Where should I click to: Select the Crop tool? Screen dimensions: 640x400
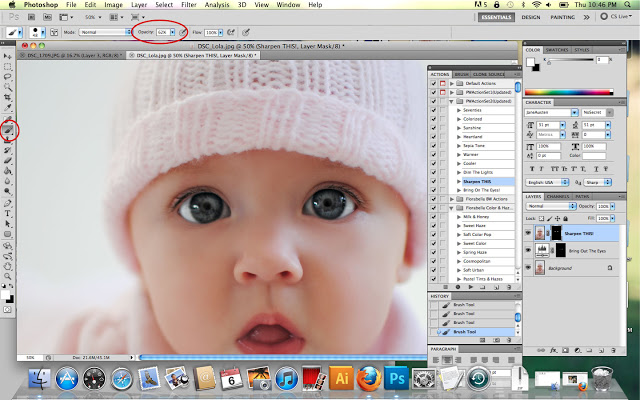pyautogui.click(x=7, y=98)
